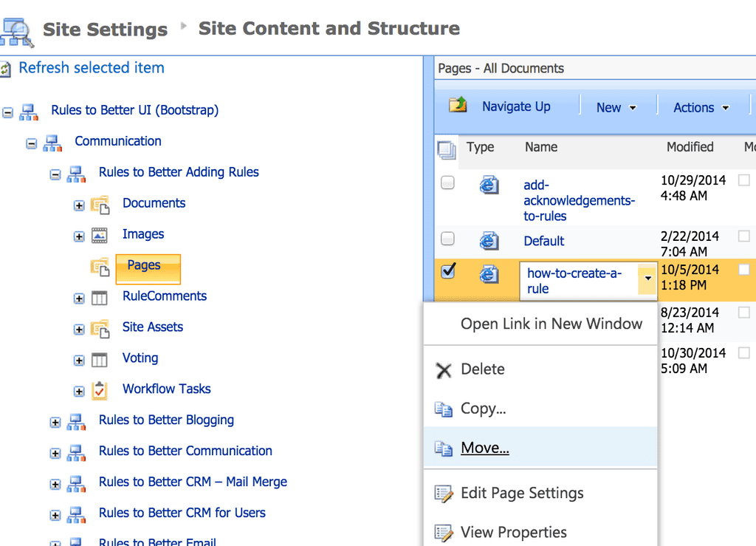Expand the Documents tree node
The height and width of the screenshot is (546, 756).
79,205
